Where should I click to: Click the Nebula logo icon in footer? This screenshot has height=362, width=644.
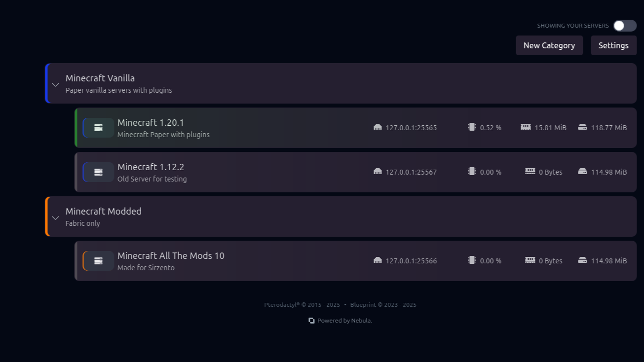click(311, 321)
